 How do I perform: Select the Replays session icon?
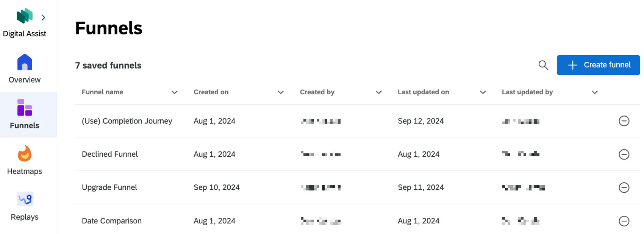coord(24,199)
